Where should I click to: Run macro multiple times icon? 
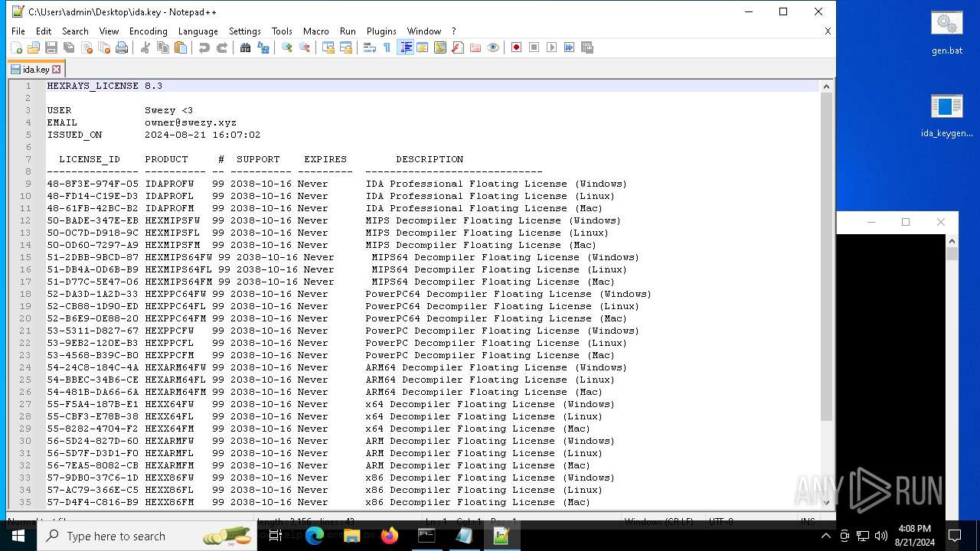(570, 47)
